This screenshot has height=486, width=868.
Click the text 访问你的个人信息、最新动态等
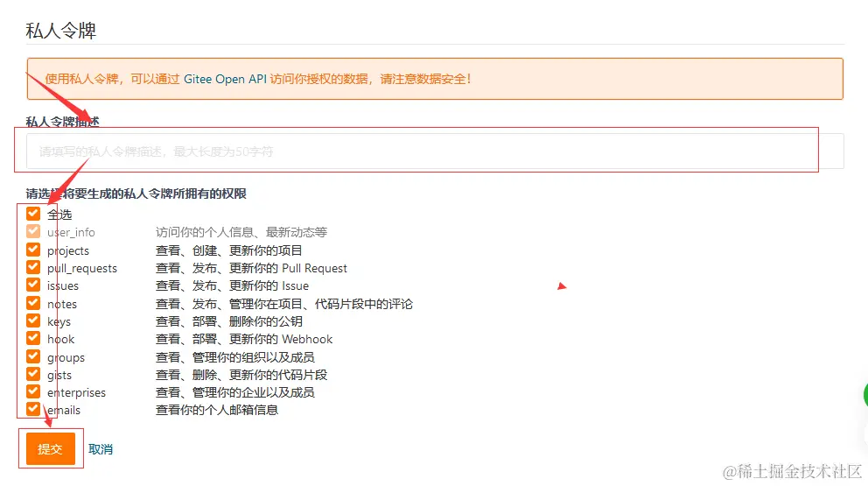point(241,232)
